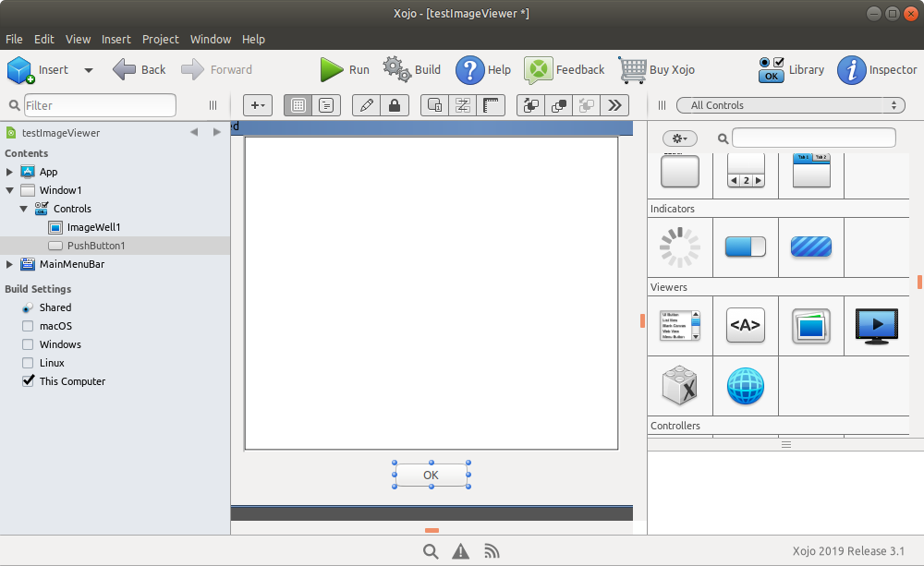Open the Insert menu

[x=116, y=40]
